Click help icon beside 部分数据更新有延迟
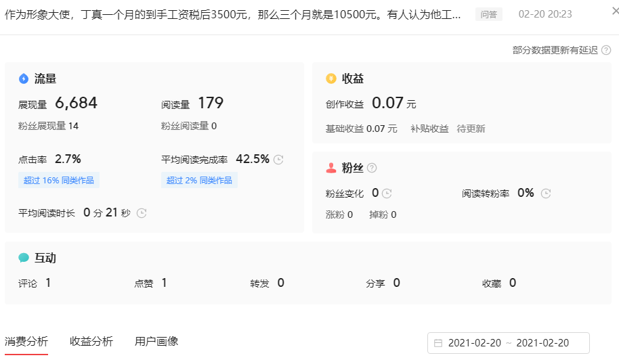The image size is (619, 364). (606, 50)
